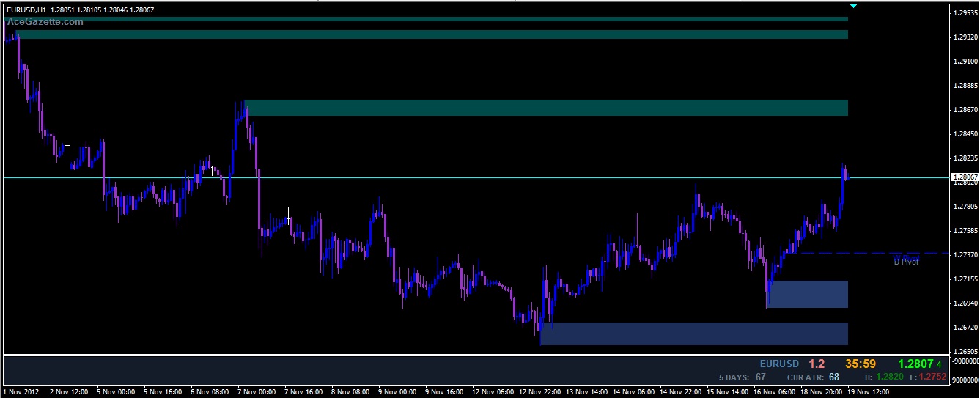Select the lower blue demand zone near 1.26720
Viewport: 980px width, 398px height.
(694, 333)
